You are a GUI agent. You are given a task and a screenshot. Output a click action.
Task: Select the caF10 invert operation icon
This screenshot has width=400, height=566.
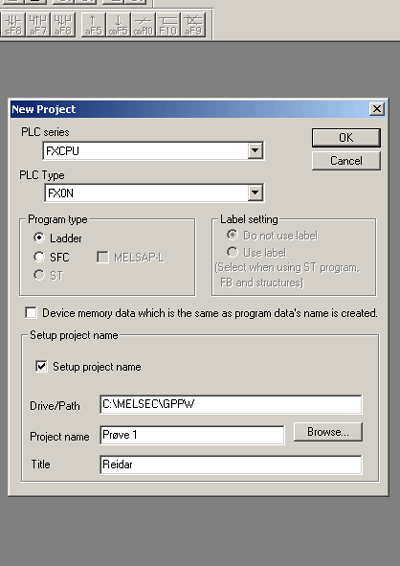point(143,25)
